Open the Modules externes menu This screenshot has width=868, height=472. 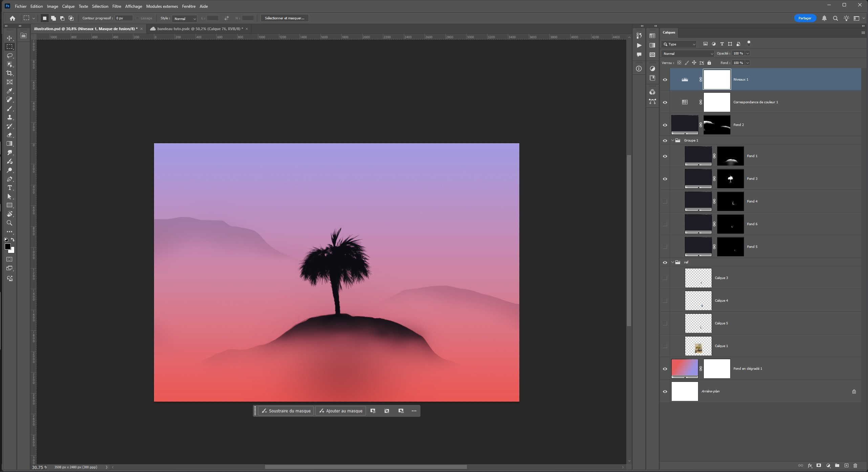[x=162, y=6]
